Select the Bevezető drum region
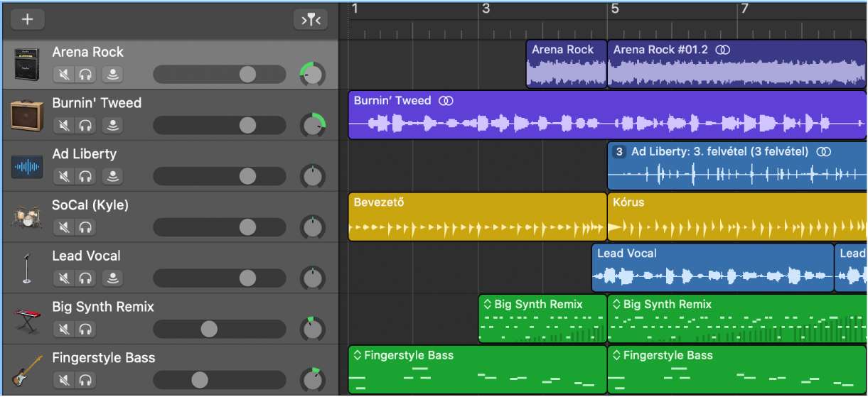 click(476, 217)
